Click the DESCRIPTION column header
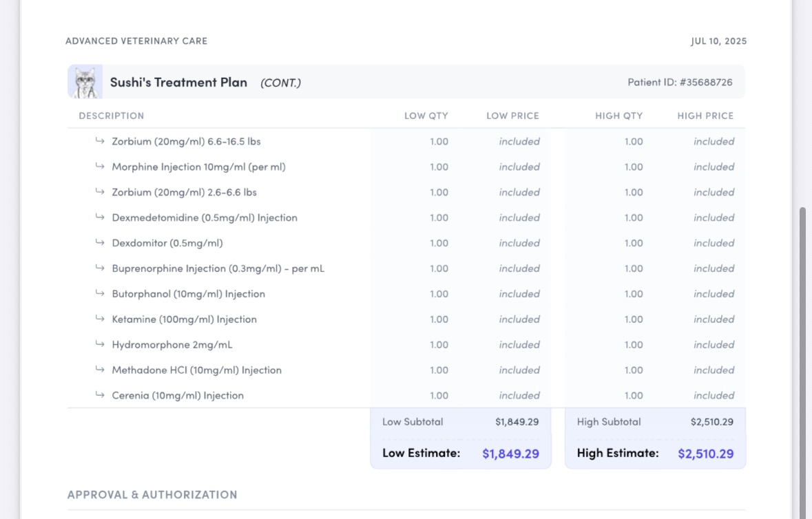Image resolution: width=812 pixels, height=519 pixels. pyautogui.click(x=112, y=116)
